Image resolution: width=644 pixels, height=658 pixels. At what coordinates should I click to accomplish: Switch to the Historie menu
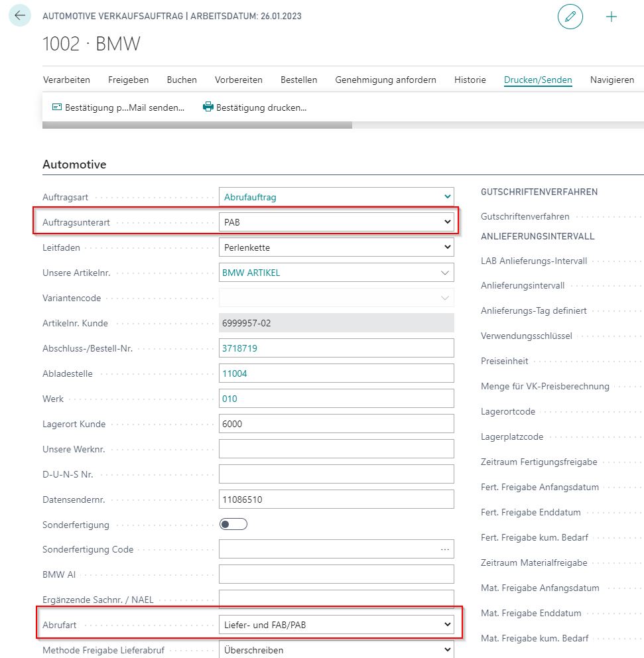click(470, 80)
